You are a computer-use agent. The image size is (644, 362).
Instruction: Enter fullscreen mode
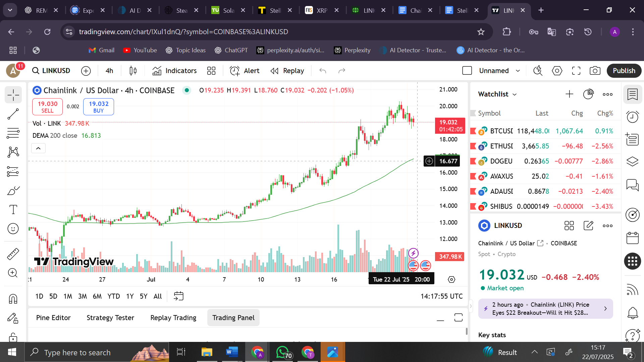click(x=576, y=71)
